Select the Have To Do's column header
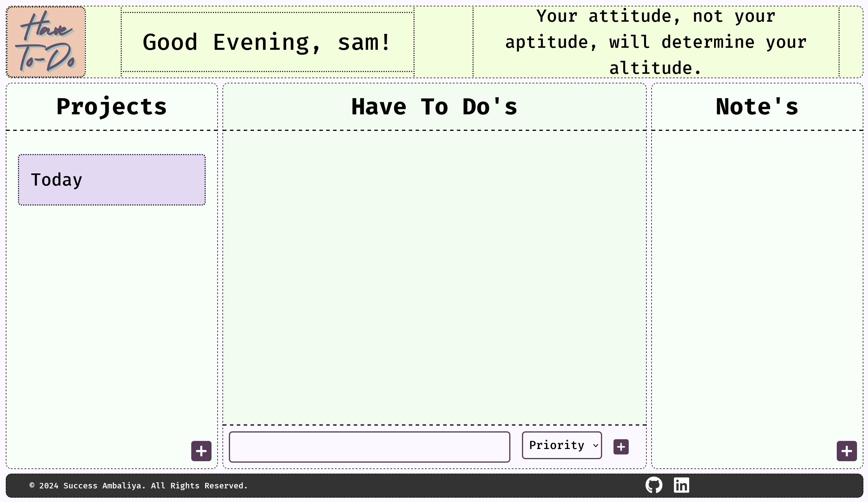 (x=434, y=106)
